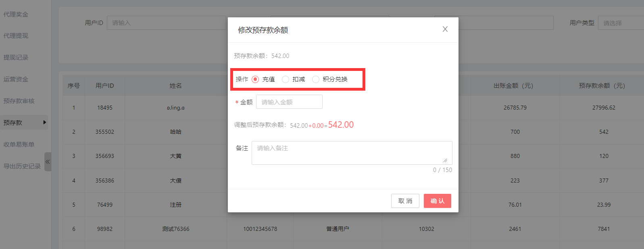Open 代理奖金 in sidebar
The image size is (644, 249).
16,15
